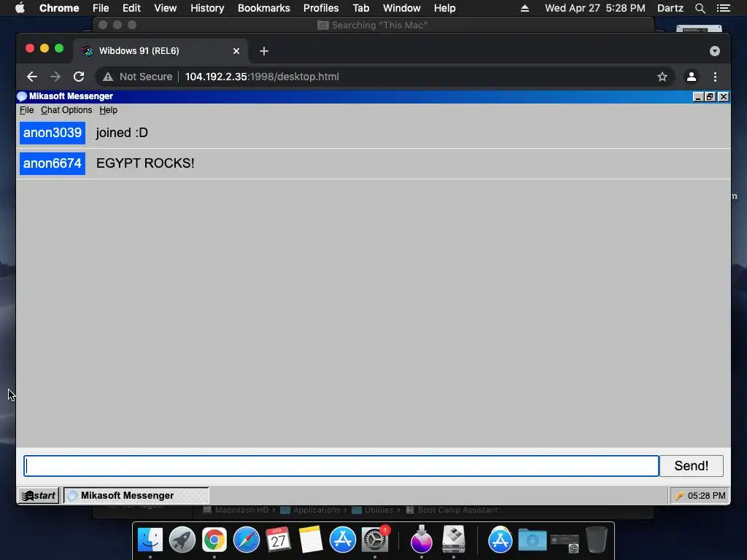Open Chrome three-dot menu
Viewport: 747px width, 560px height.
715,77
